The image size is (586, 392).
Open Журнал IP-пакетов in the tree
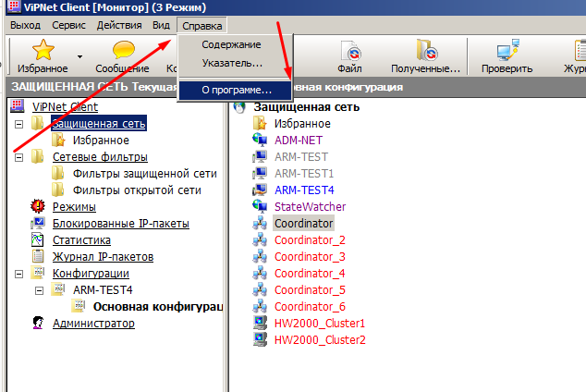click(103, 256)
